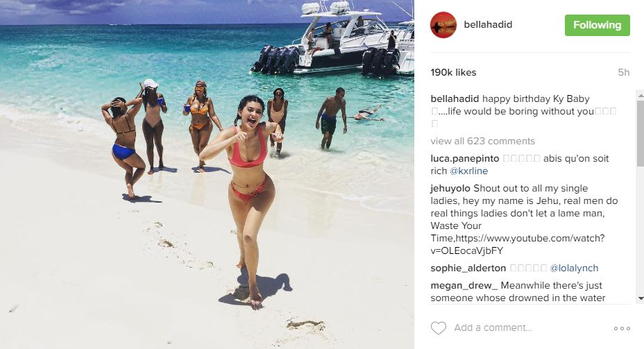
Task: Open the @lolalynch mention link
Action: pyautogui.click(x=574, y=268)
